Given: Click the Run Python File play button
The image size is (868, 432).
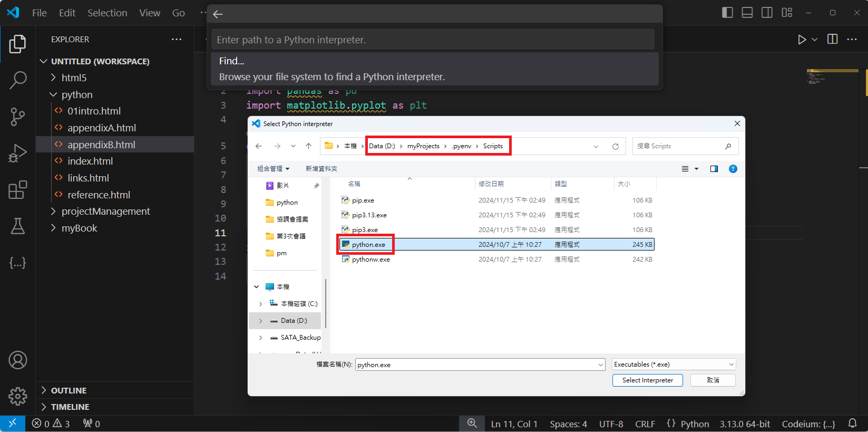Looking at the screenshot, I should 802,40.
